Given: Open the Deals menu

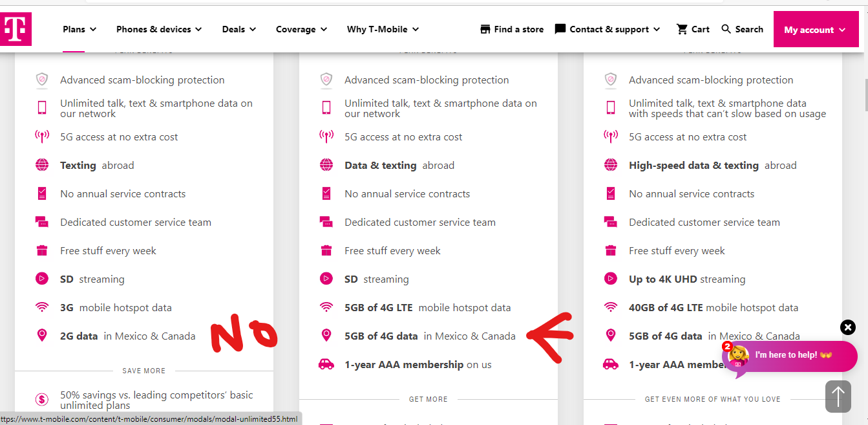Looking at the screenshot, I should coord(239,29).
